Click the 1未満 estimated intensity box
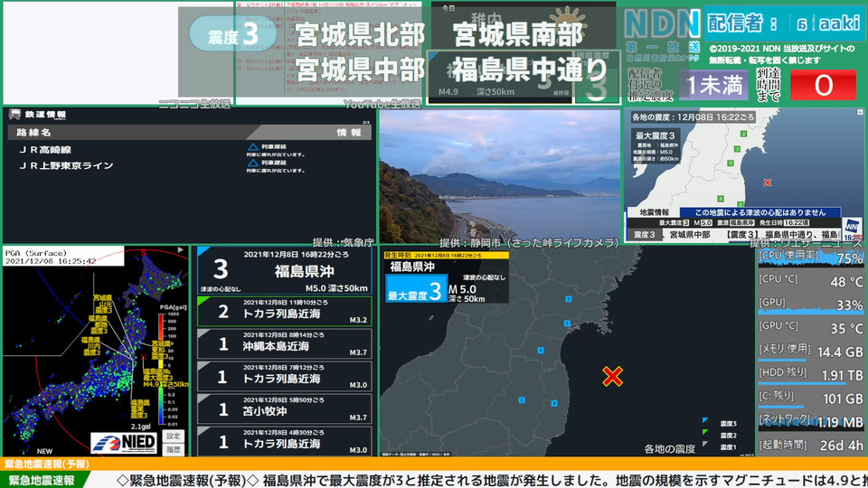The image size is (868, 488). point(713,86)
